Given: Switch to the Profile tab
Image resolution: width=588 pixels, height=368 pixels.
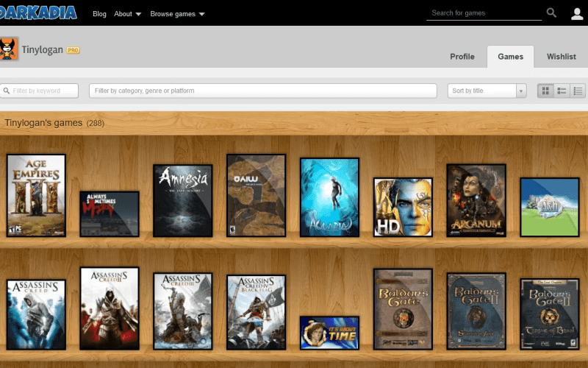Looking at the screenshot, I should tap(462, 57).
